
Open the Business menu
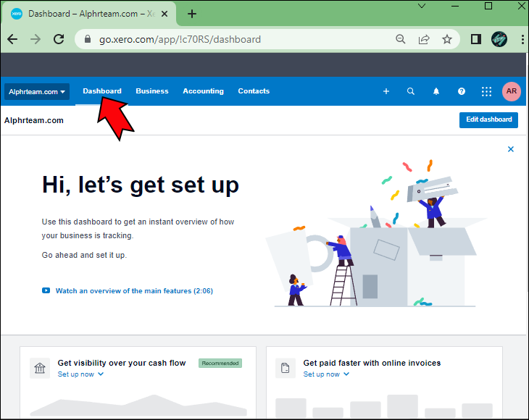(152, 91)
